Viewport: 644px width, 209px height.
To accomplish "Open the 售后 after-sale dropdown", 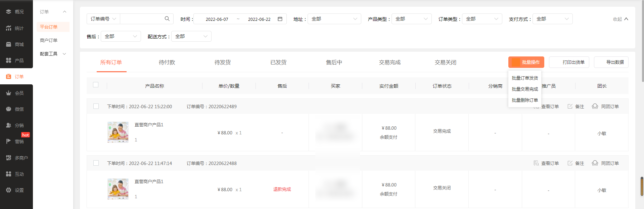I will (x=121, y=36).
